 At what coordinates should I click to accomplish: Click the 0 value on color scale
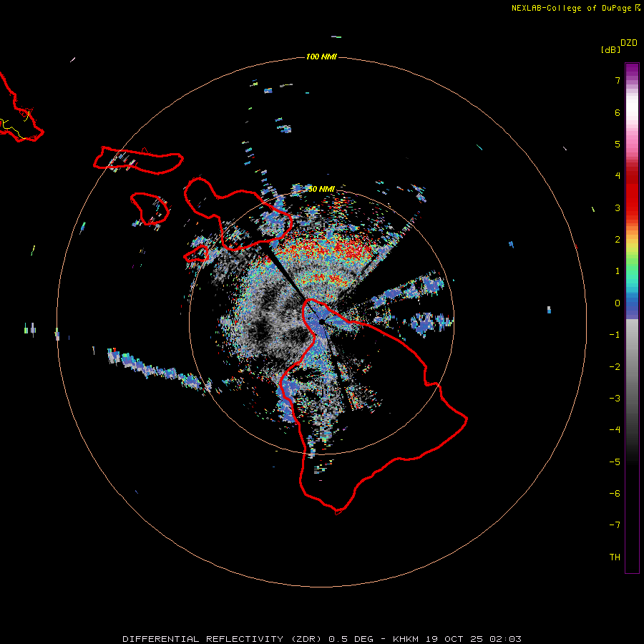tap(618, 303)
